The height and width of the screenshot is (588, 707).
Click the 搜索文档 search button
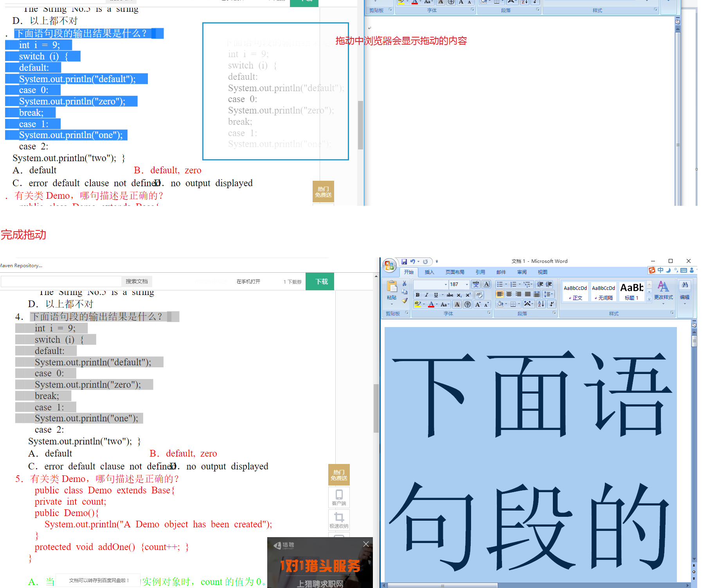pos(137,281)
